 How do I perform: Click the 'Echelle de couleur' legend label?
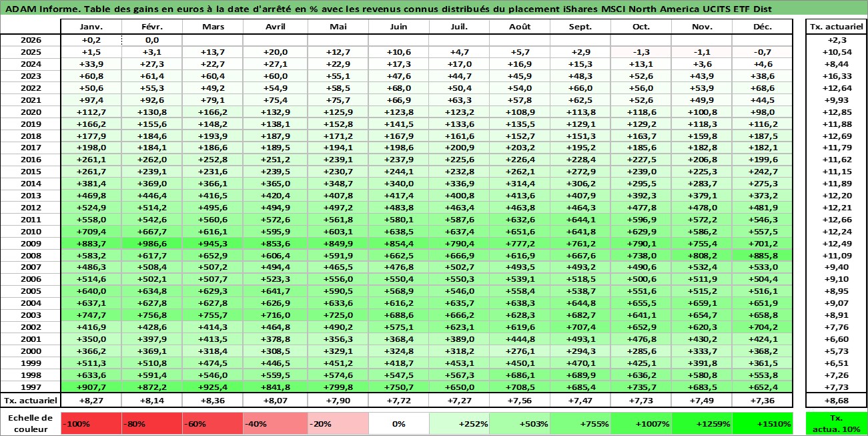31,423
